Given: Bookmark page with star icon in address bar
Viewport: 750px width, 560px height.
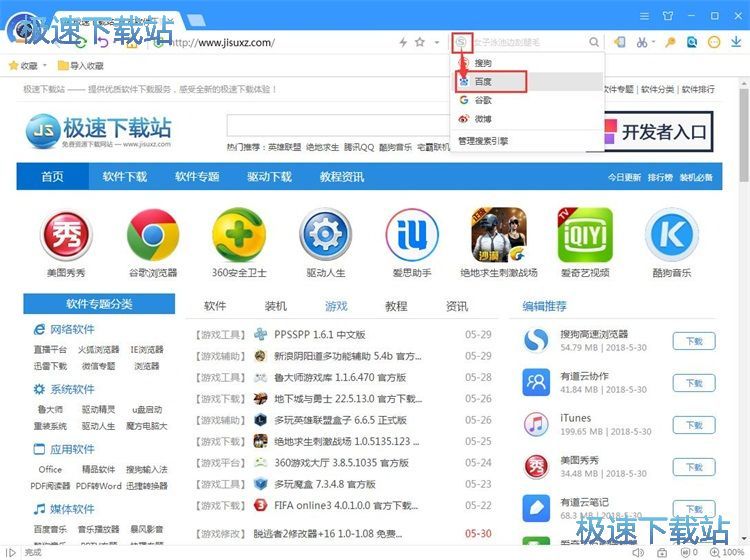Looking at the screenshot, I should pos(419,42).
